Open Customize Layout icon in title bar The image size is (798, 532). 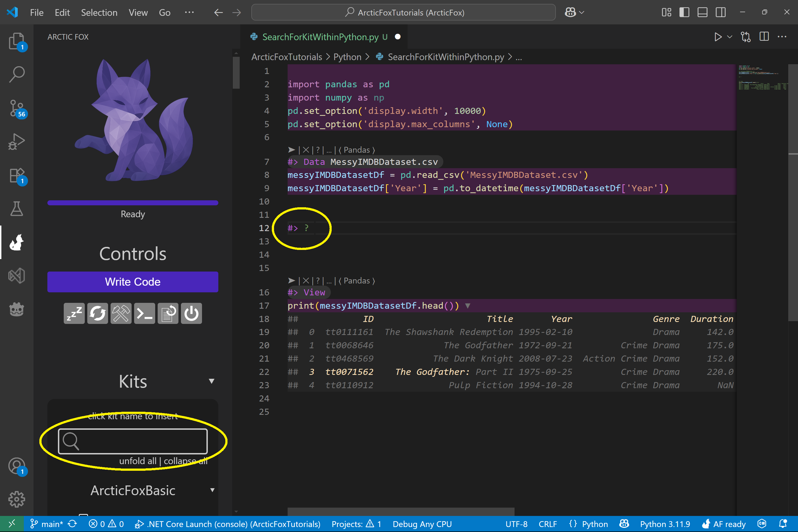click(x=666, y=12)
